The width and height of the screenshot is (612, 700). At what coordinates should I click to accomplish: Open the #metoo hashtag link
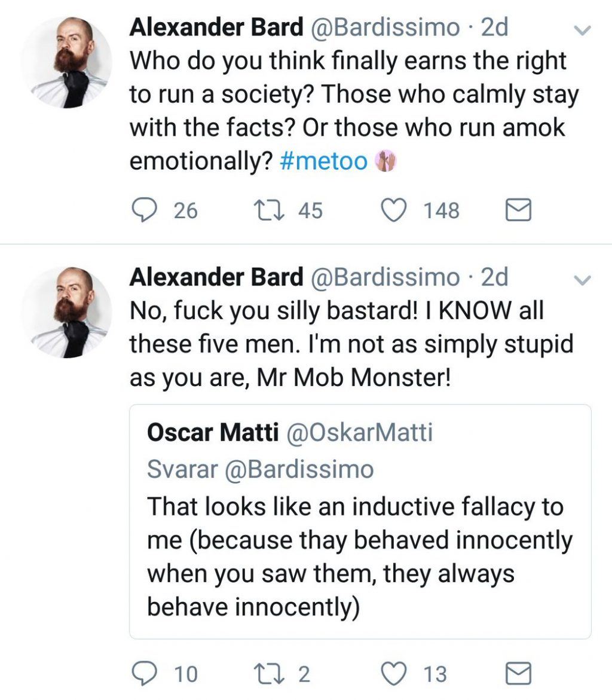[x=323, y=162]
